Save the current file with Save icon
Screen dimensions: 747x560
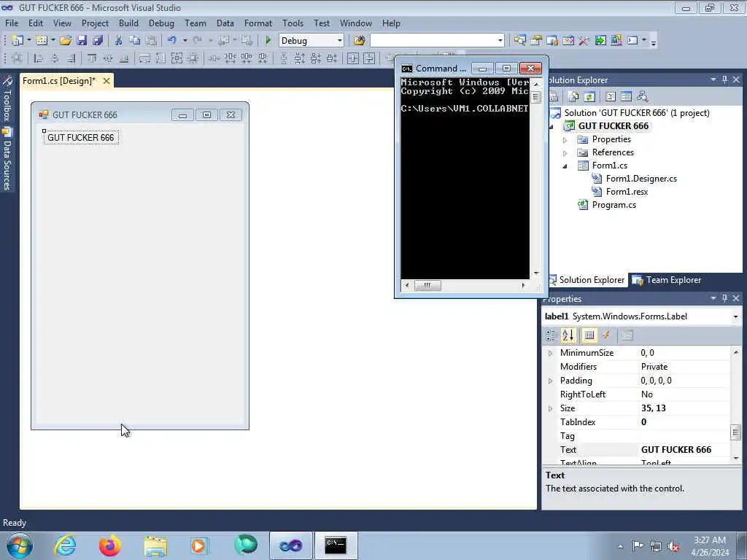(x=82, y=41)
